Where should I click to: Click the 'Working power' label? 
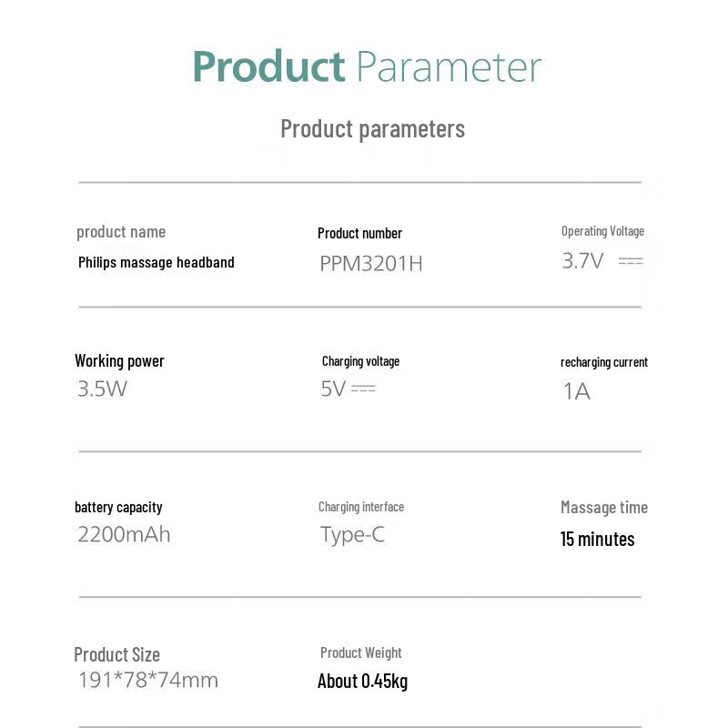119,360
